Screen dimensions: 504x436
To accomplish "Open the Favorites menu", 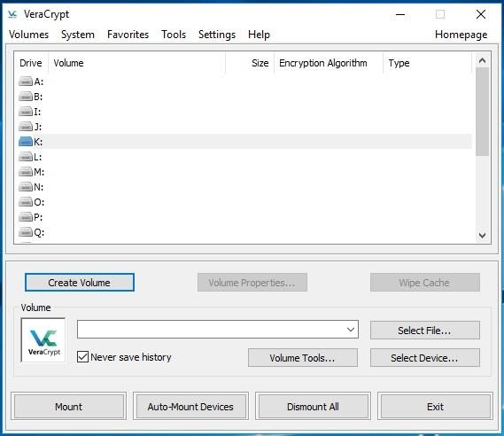I will [x=128, y=35].
